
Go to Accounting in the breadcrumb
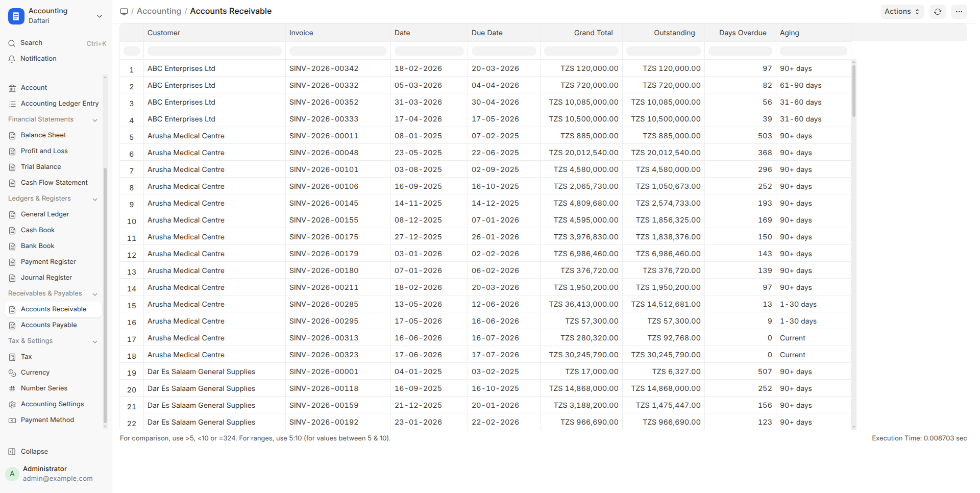coord(159,11)
